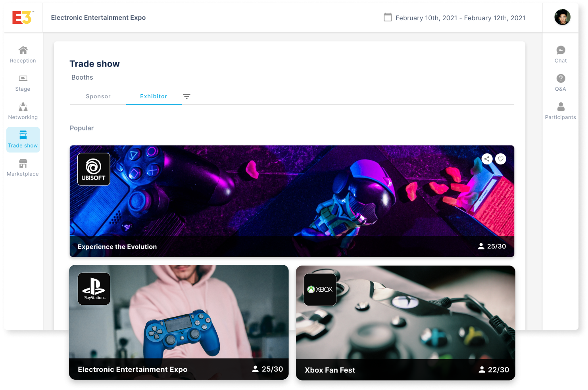Click the Q&A label in right panel
This screenshot has height=390, width=588.
tap(561, 89)
